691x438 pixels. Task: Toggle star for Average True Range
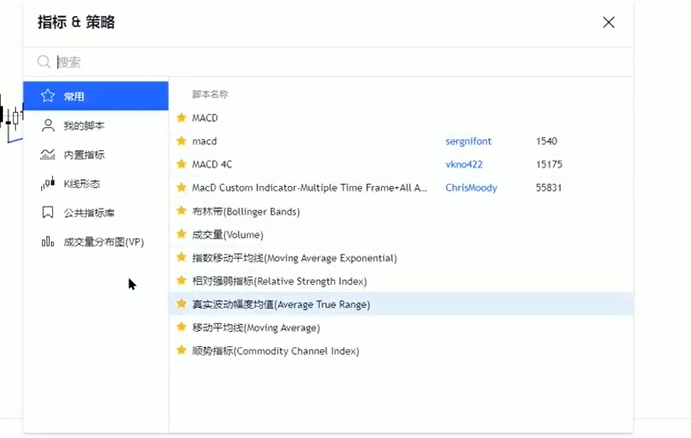coord(181,304)
